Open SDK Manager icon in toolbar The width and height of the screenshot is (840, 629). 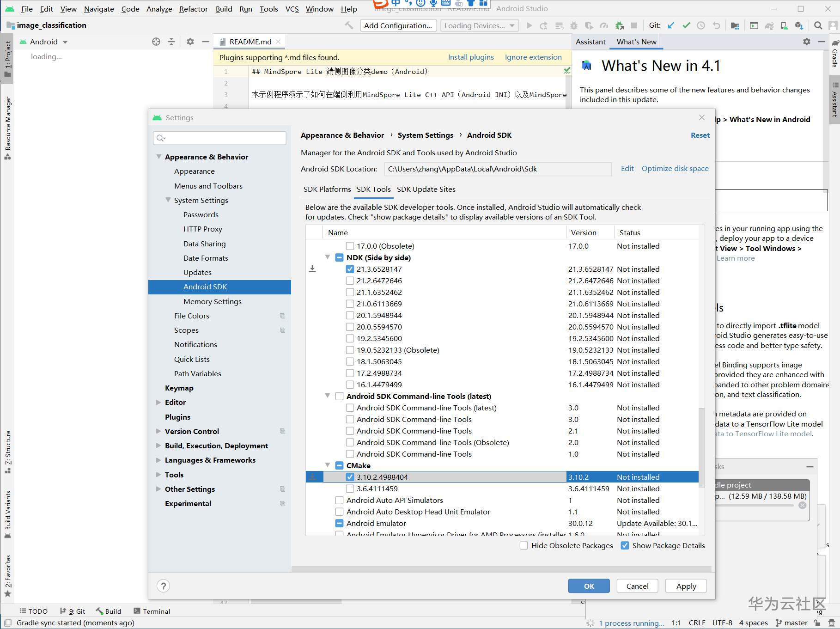[799, 25]
